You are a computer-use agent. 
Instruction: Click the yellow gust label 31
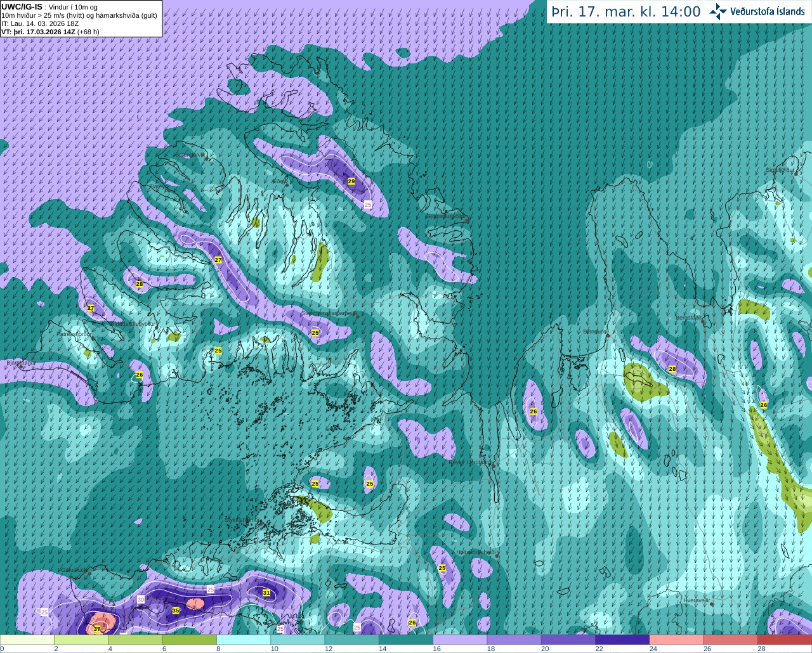click(266, 593)
